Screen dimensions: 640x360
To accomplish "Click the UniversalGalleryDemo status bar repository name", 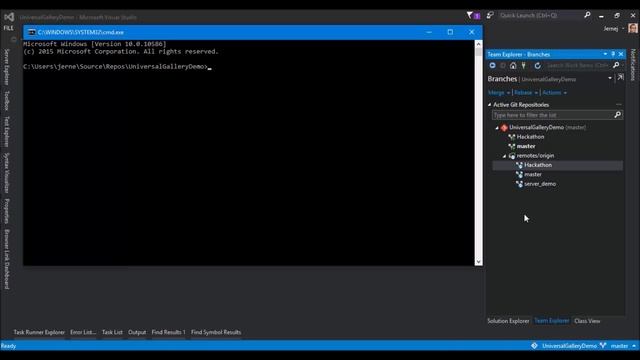I will (x=569, y=346).
